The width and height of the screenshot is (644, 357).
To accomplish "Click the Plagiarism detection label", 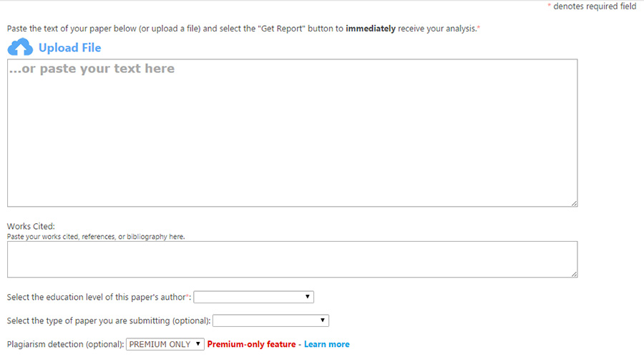I will [x=65, y=344].
